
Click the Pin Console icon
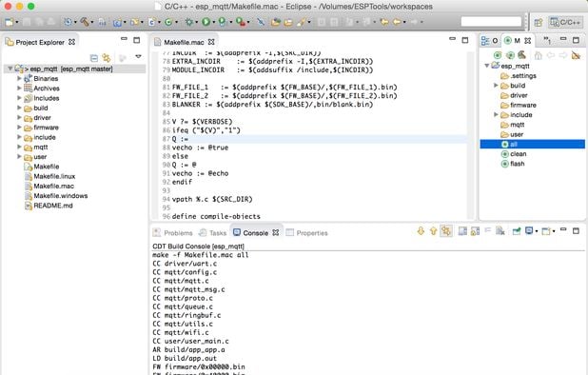pyautogui.click(x=517, y=231)
